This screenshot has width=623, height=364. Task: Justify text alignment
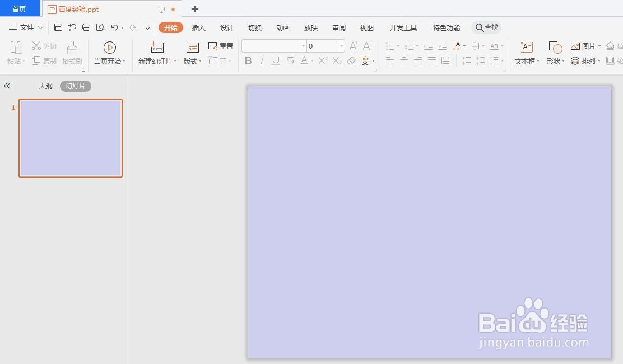point(432,60)
